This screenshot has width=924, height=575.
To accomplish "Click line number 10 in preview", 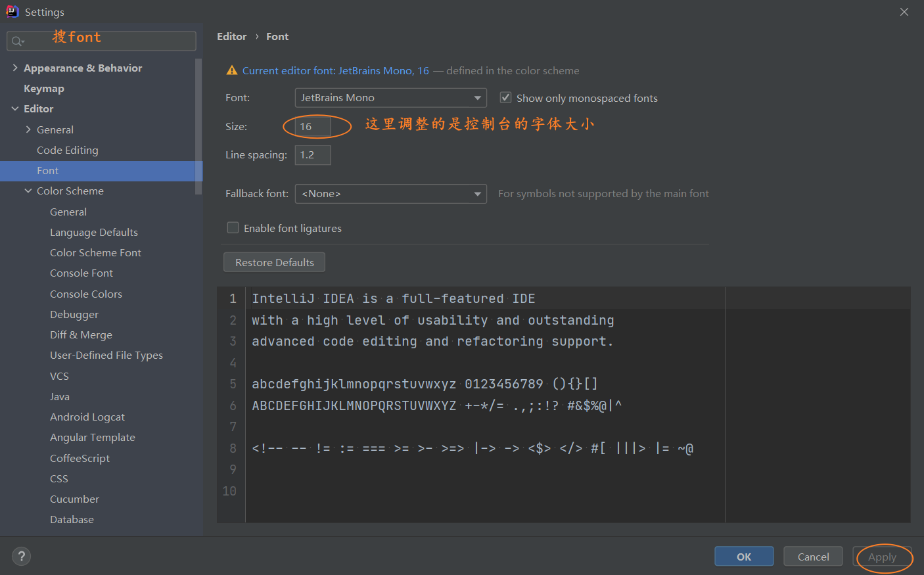I will [x=229, y=491].
